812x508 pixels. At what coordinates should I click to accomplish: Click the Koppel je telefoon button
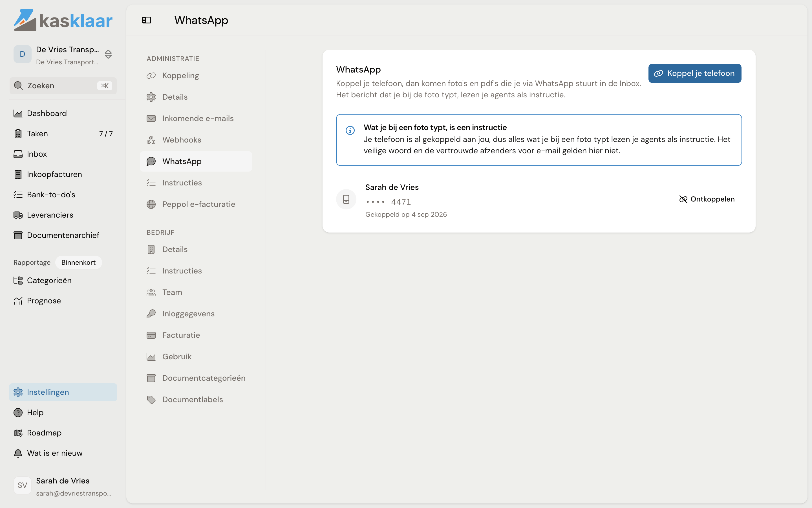pyautogui.click(x=694, y=73)
